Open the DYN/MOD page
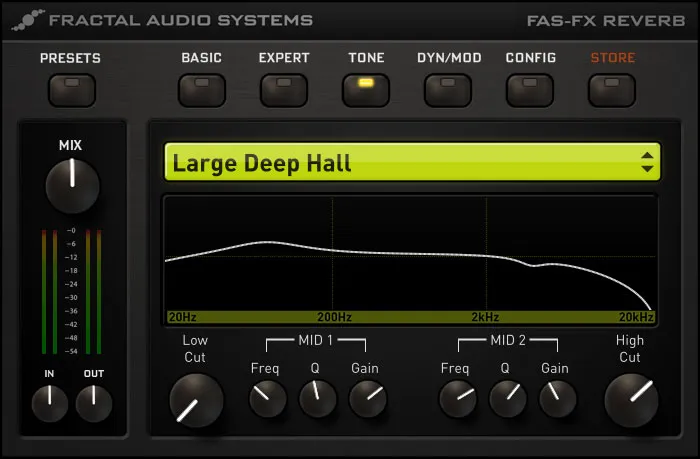700x459 pixels. click(448, 90)
